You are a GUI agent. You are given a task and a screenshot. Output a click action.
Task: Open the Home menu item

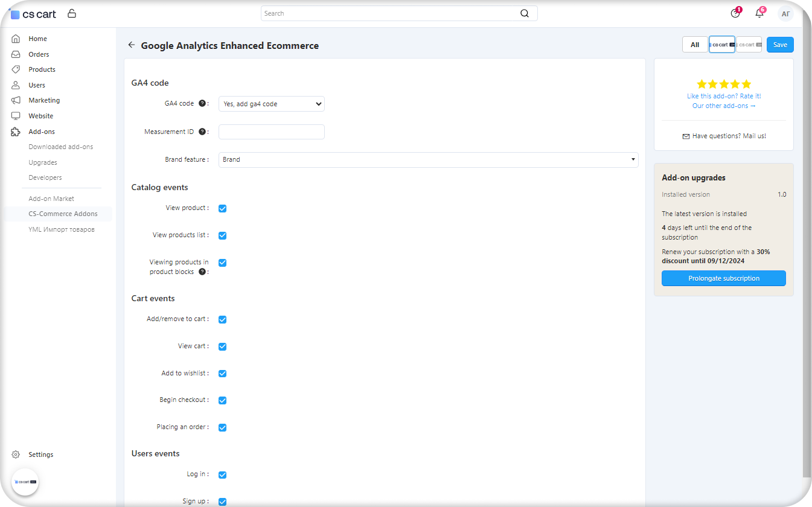[37, 39]
